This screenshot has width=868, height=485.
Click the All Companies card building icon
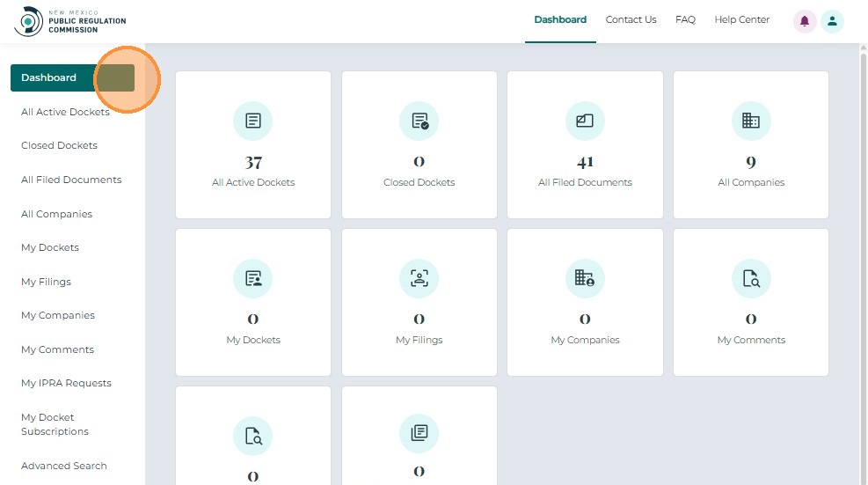click(751, 121)
